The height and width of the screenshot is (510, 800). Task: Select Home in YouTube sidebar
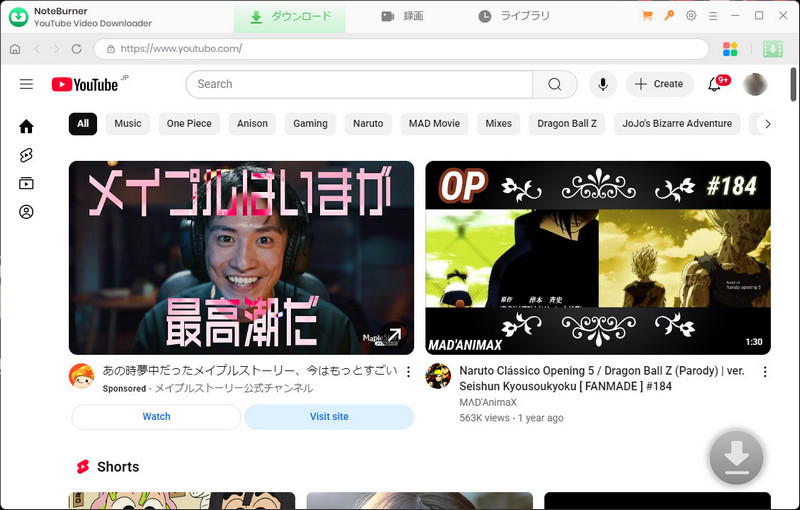[x=26, y=126]
